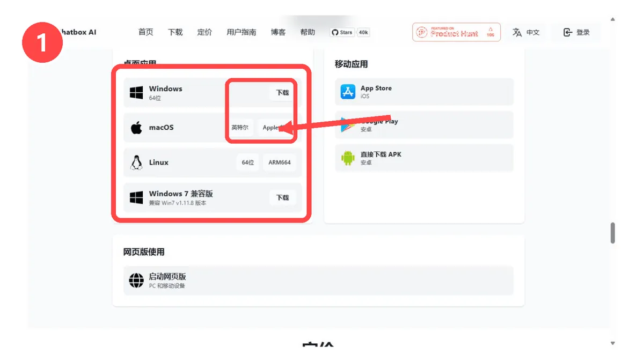Click the Windows 7 兼容版 logo icon
Viewport: 644px width, 362px height.
pos(136,197)
